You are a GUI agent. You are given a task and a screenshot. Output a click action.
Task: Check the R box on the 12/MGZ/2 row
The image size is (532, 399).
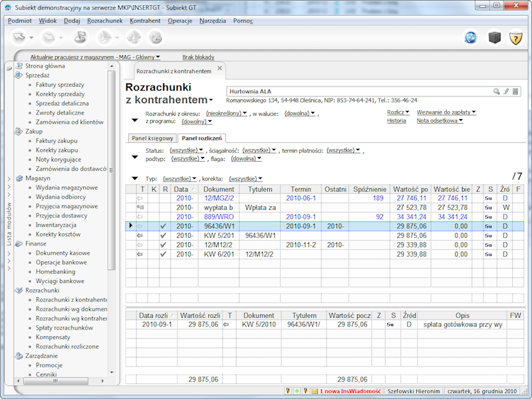[x=164, y=198]
